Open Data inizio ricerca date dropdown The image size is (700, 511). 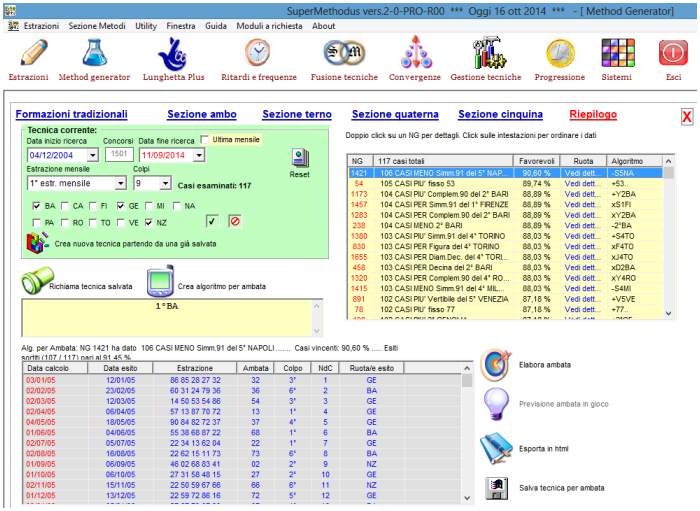pyautogui.click(x=92, y=155)
